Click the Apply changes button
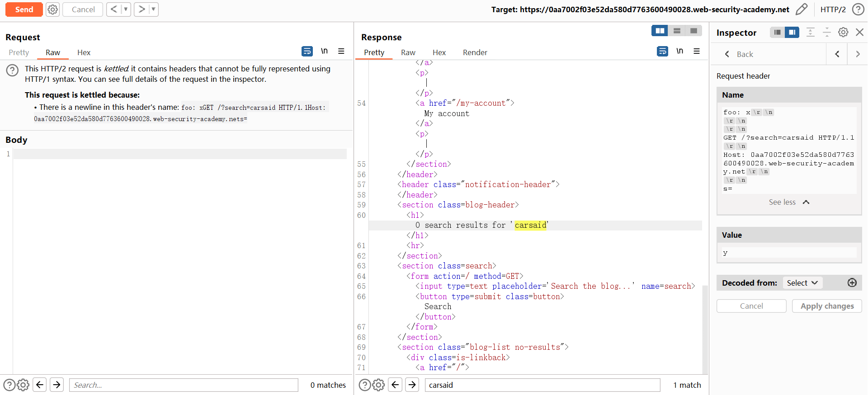This screenshot has height=395, width=868. pos(827,306)
